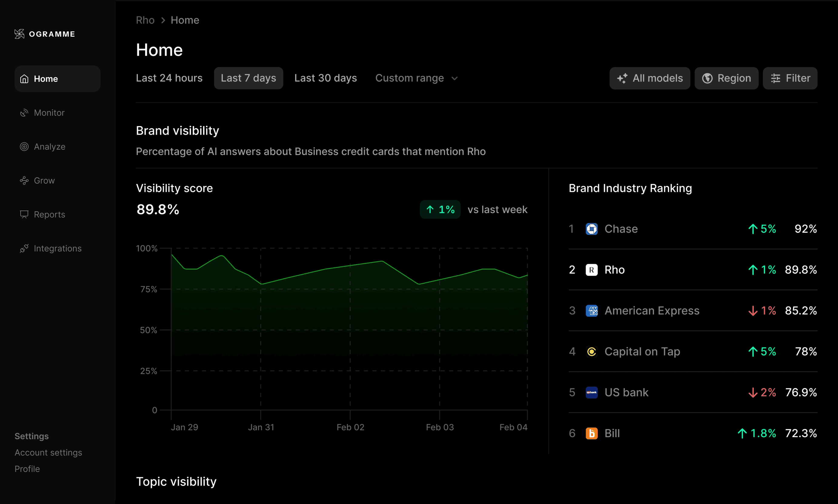
Task: Click the 89.8% visibility score value
Action: (x=158, y=210)
